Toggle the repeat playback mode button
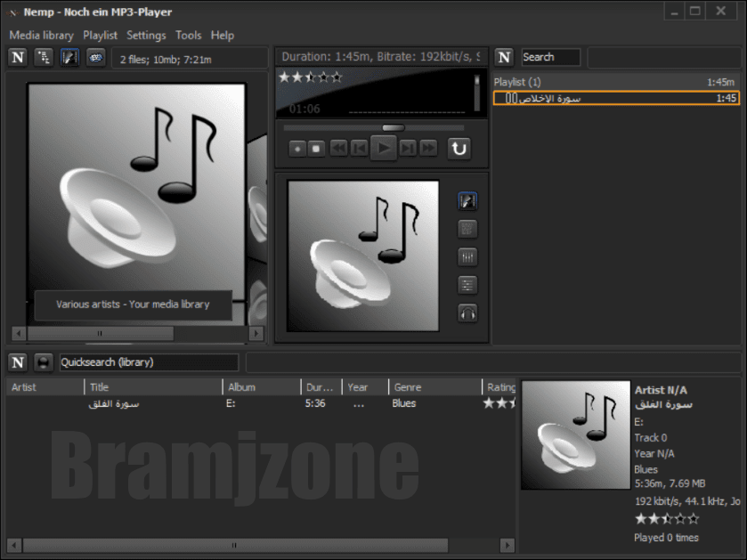 (459, 149)
